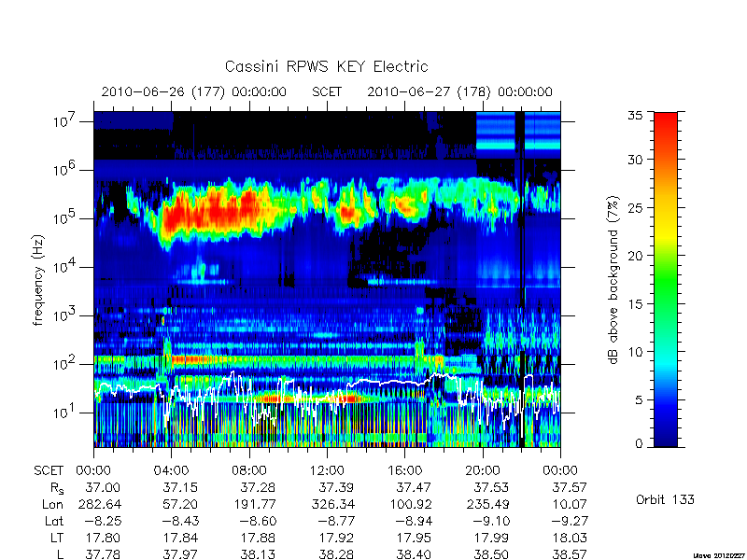Click the 'SCET' row header below the plot

(49, 471)
